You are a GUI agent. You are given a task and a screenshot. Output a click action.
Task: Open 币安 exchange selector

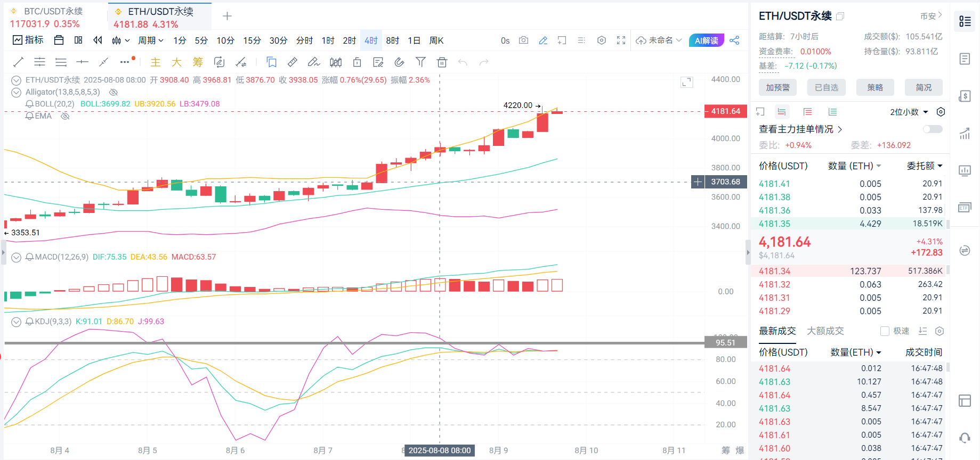pyautogui.click(x=931, y=16)
